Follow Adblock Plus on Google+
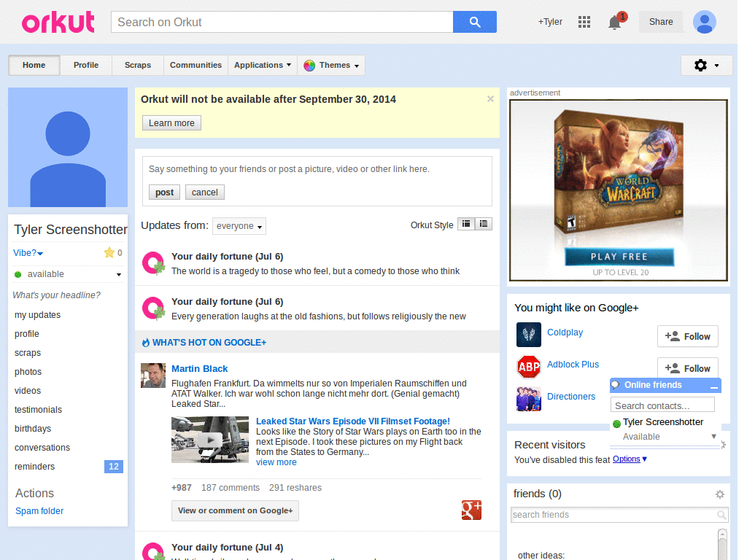Screen dimensions: 747x560 [687, 367]
